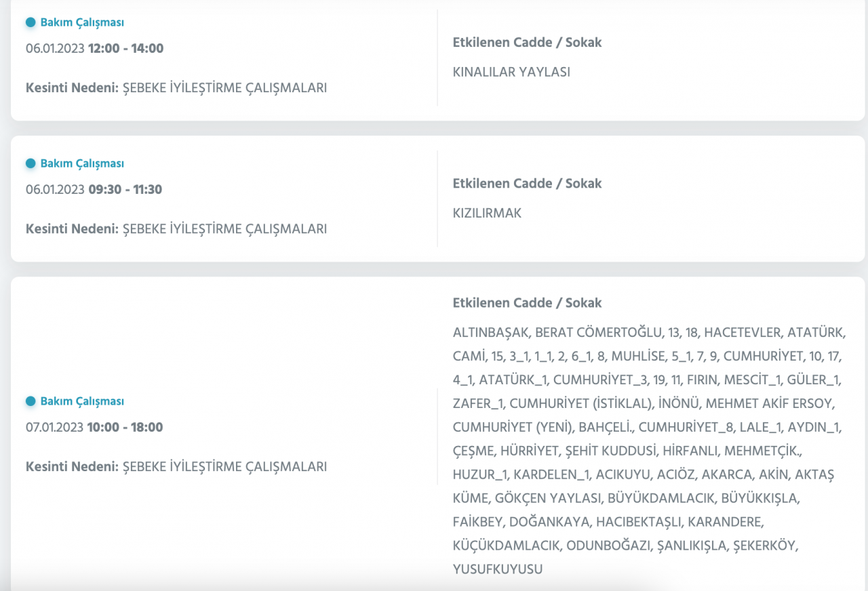Select the Bakım Çalışması label above 10:00 - 18:00
This screenshot has width=868, height=591.
click(x=82, y=401)
